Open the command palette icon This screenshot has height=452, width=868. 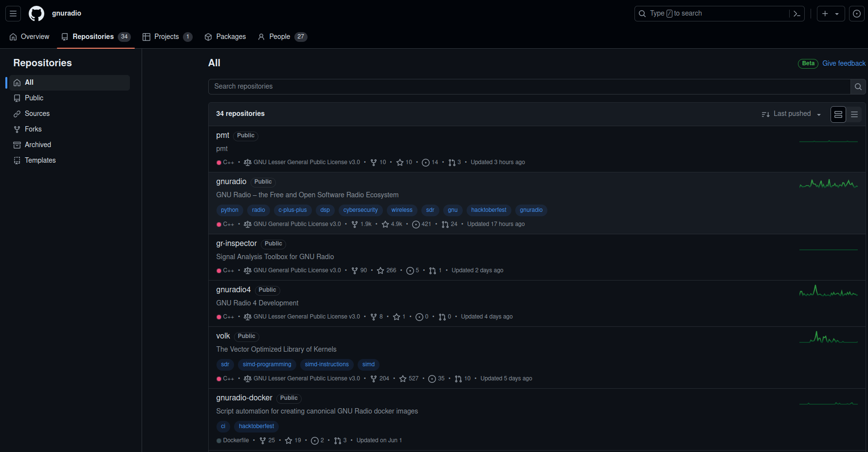click(796, 14)
